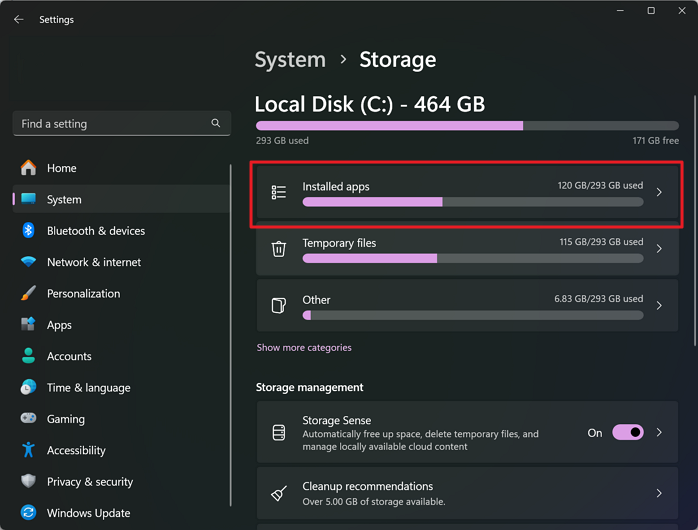
Task: Click the search magnifier icon
Action: coord(216,123)
